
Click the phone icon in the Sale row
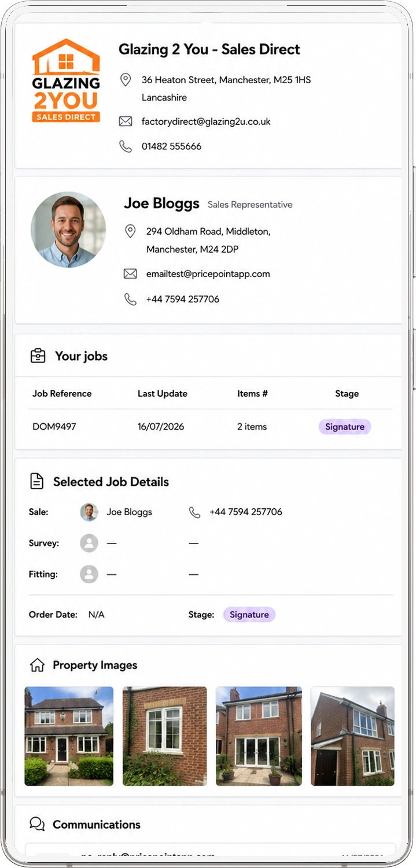(x=194, y=512)
